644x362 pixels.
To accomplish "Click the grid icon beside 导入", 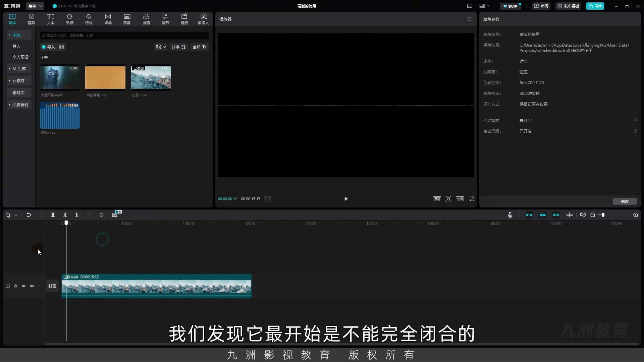I will (61, 47).
